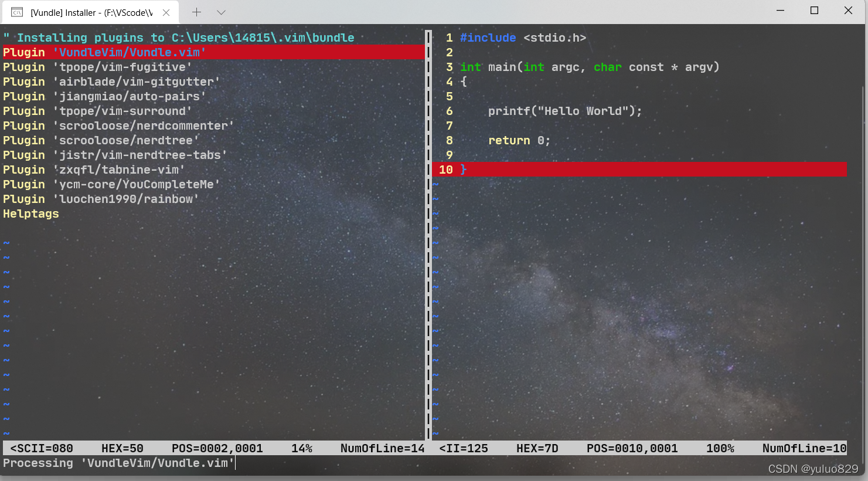Click the 'VundleVim/Vundle.vim' plugin line
The width and height of the screenshot is (868, 481).
(x=214, y=52)
